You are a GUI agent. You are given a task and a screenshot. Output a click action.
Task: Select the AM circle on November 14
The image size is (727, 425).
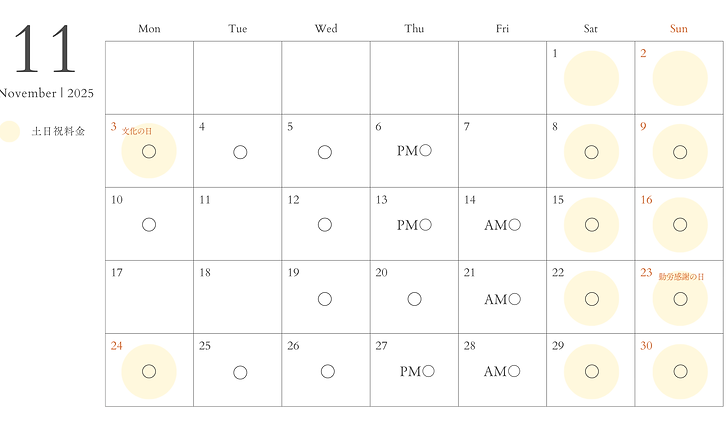tap(514, 225)
